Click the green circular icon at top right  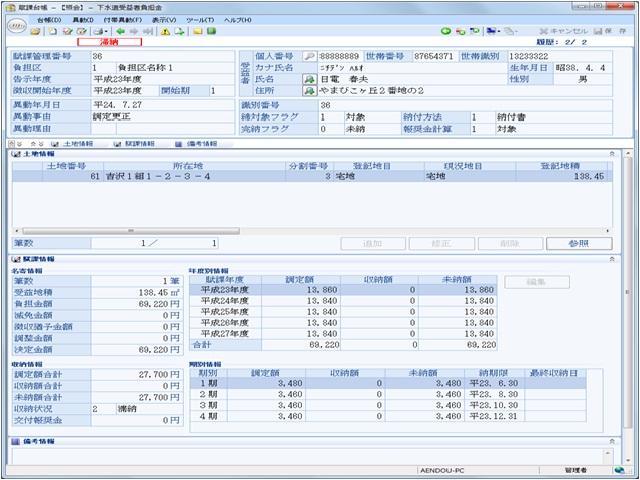tap(446, 32)
